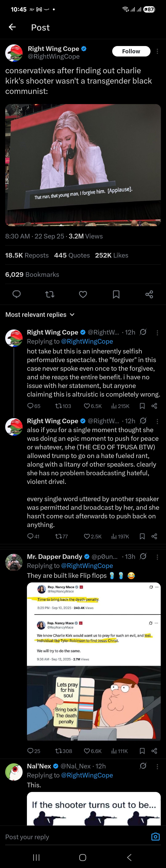Open the crying woman image in main post

point(83,165)
